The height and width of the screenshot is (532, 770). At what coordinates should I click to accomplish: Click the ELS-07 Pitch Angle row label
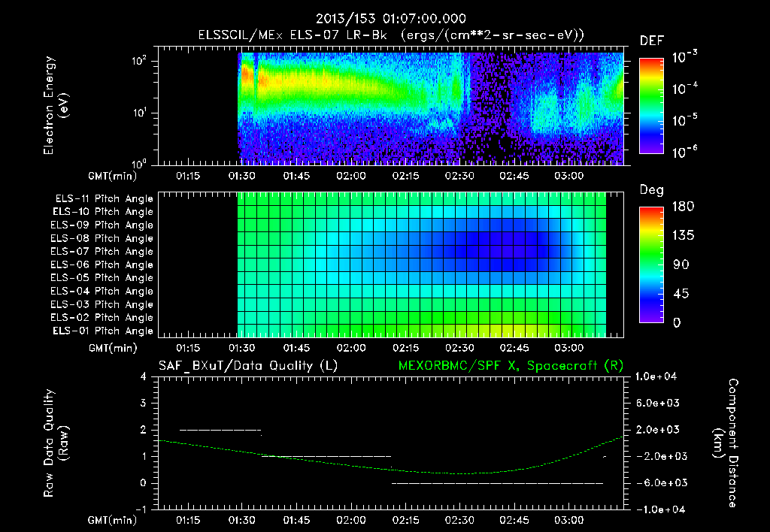coord(102,252)
